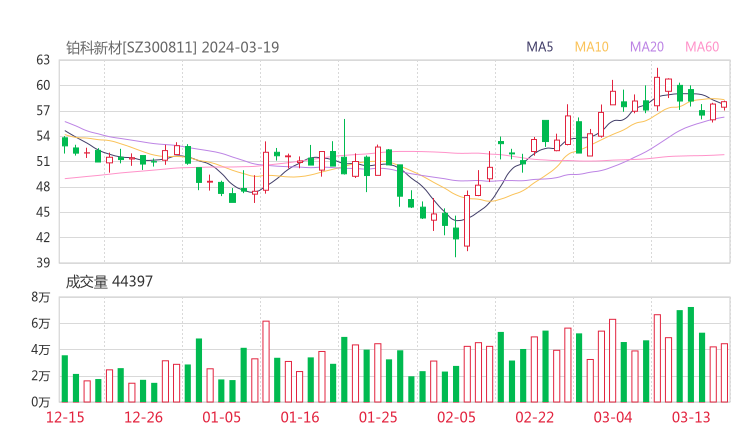Click the 01-05 date label
The image size is (740, 440).
(x=221, y=417)
